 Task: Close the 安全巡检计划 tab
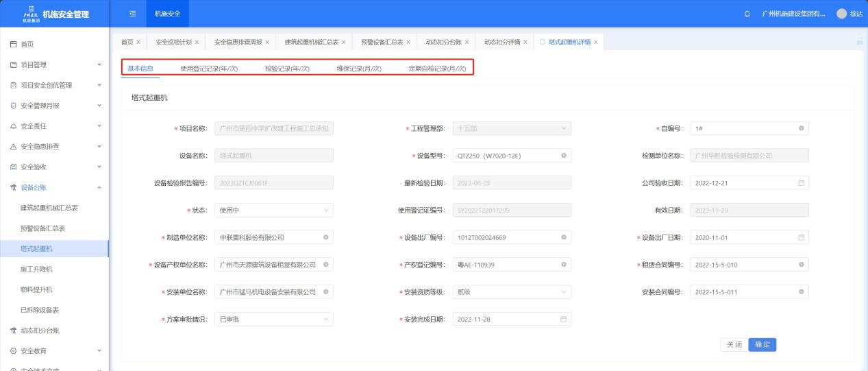coord(197,43)
